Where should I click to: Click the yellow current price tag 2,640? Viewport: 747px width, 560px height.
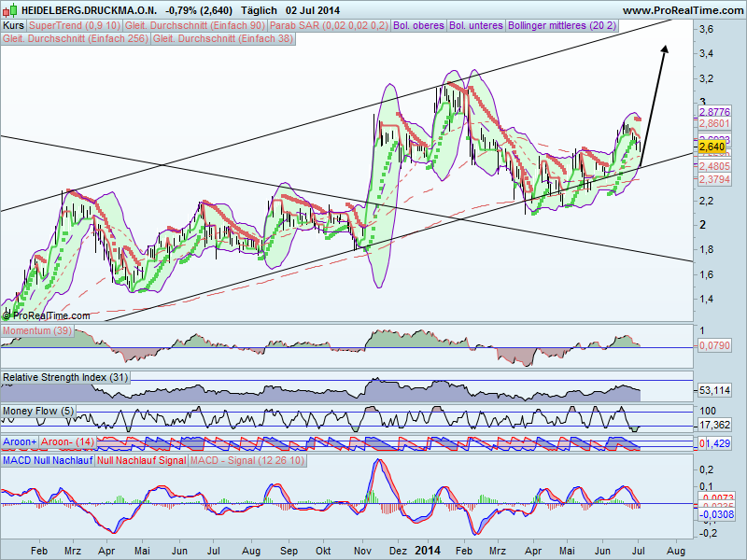pos(712,147)
